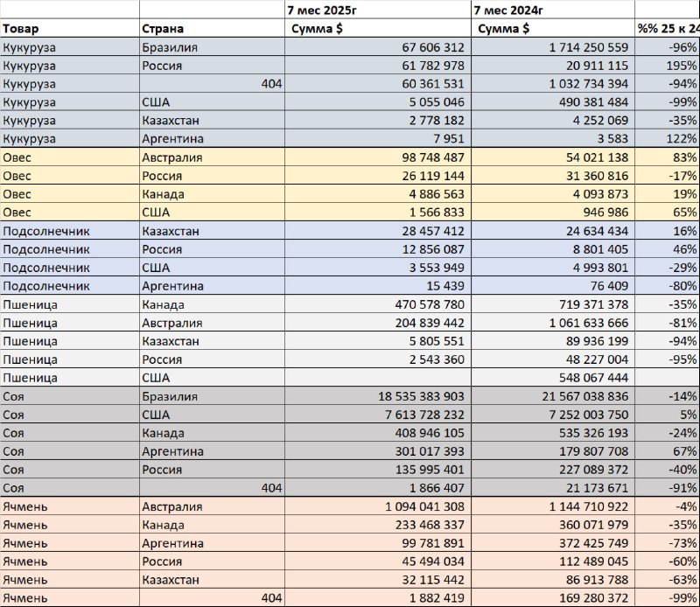
Task: Select the Товар column header cell
Action: pos(70,28)
